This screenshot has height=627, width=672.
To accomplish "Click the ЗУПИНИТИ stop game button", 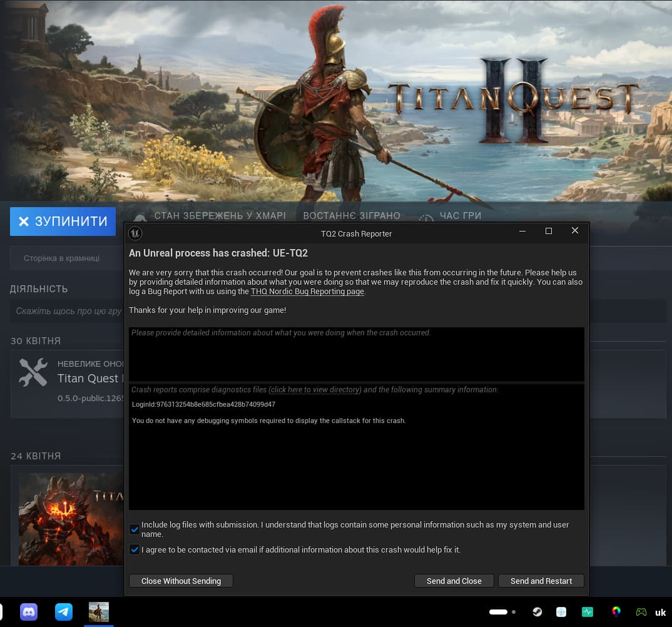I will coord(63,221).
